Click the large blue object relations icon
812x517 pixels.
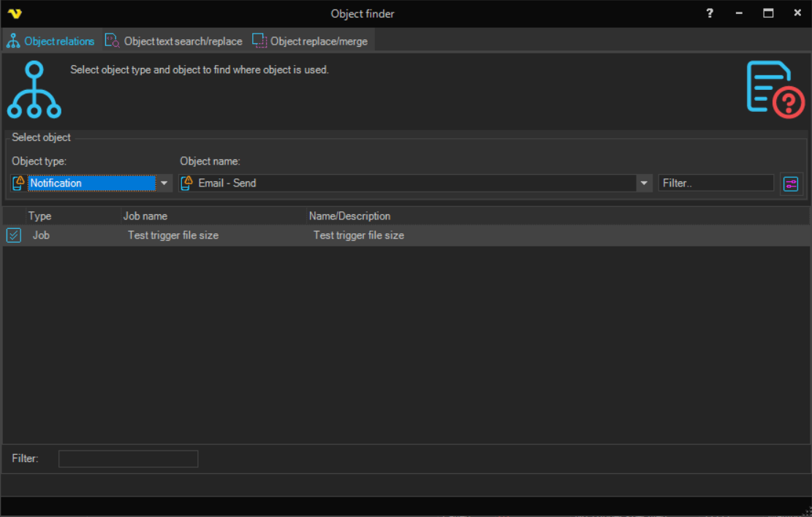click(x=34, y=91)
